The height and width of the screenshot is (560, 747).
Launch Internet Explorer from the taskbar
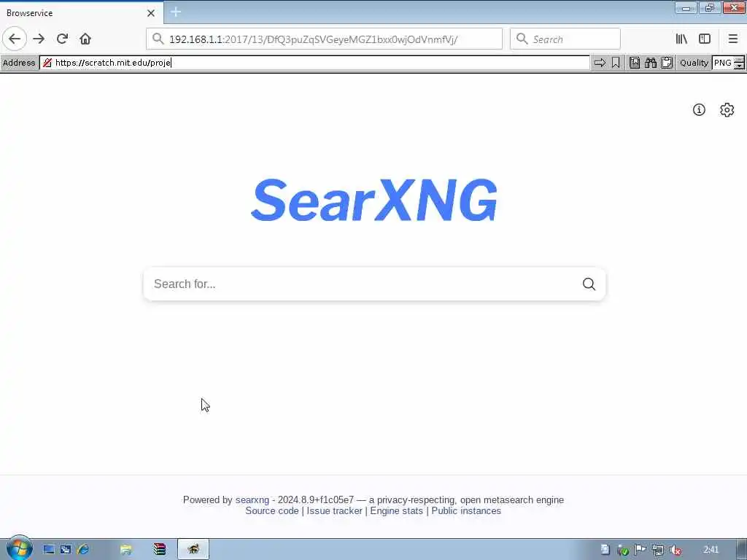(83, 550)
